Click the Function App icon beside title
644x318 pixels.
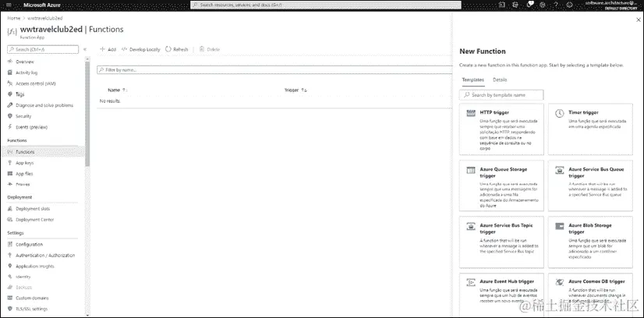[12, 32]
